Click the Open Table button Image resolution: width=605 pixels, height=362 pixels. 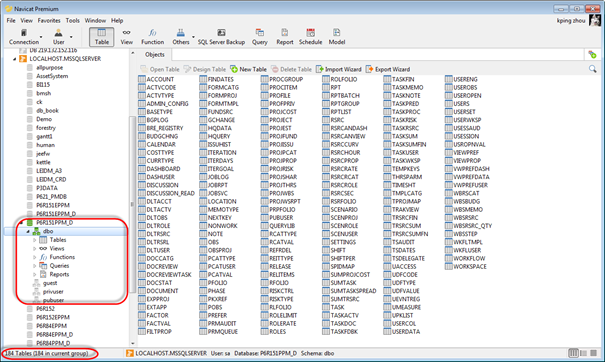coord(160,69)
